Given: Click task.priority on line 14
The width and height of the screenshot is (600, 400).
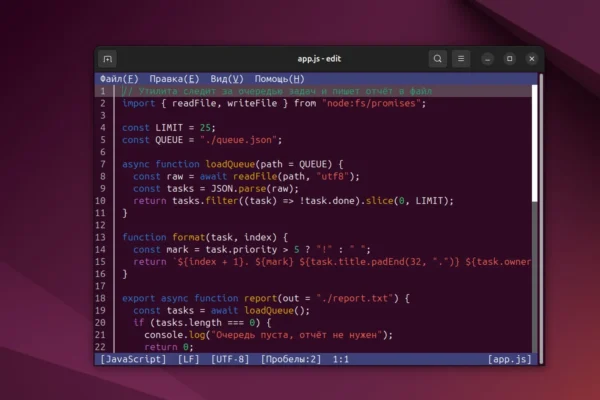Looking at the screenshot, I should click(x=241, y=250).
